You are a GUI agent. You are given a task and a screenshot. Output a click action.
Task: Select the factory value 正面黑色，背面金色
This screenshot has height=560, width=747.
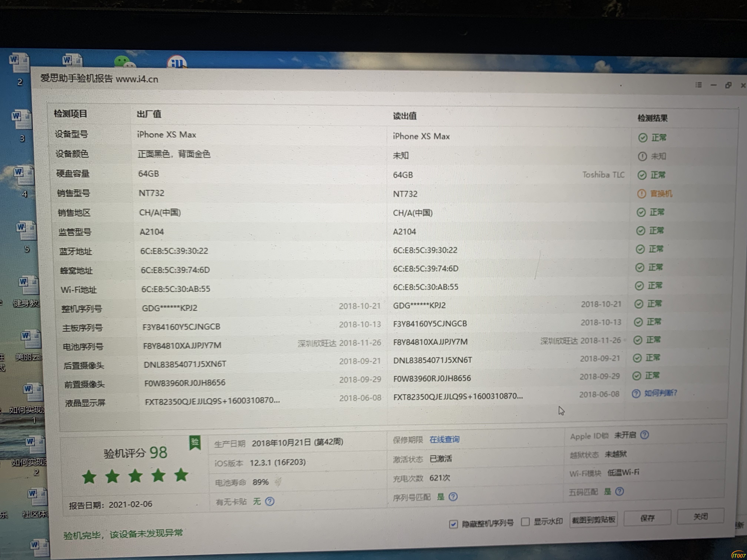click(174, 154)
